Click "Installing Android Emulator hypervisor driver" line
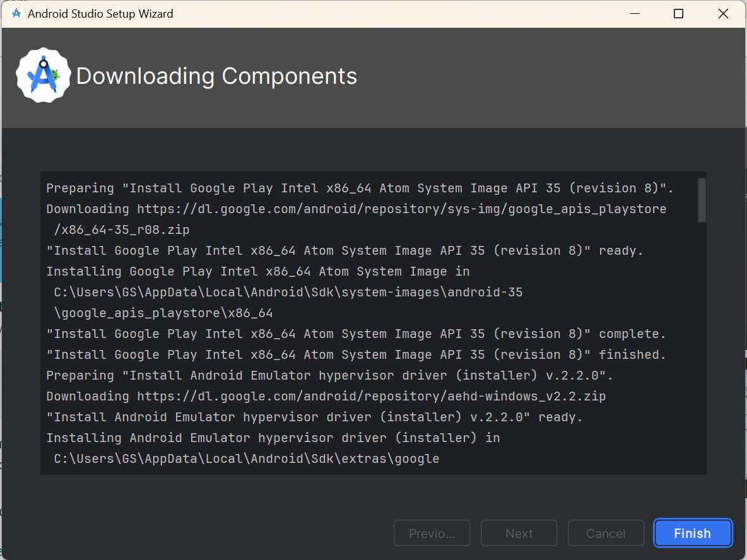Screen dimensions: 747x560 point(273,438)
